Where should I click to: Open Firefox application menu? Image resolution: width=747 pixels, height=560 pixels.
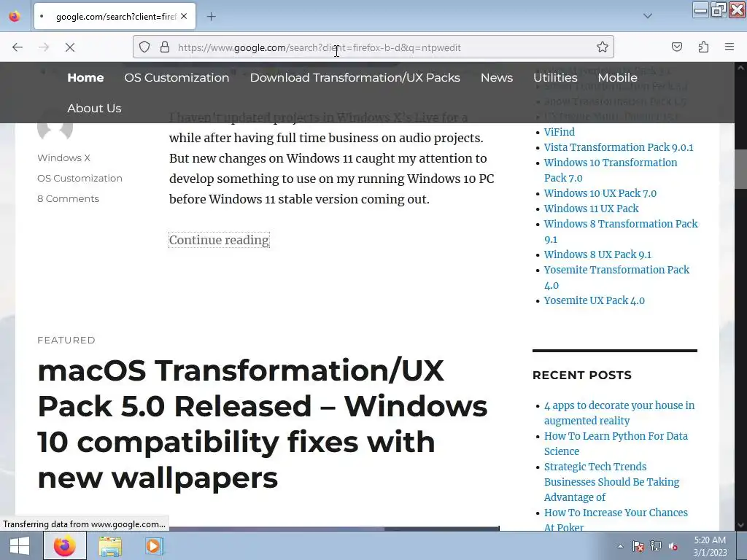coord(729,47)
